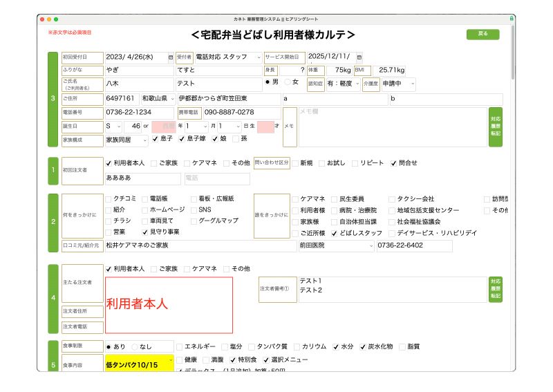This screenshot has width=553, height=392.
Task: Open the prefecture dropdown 和歌山県
Action: tap(158, 99)
